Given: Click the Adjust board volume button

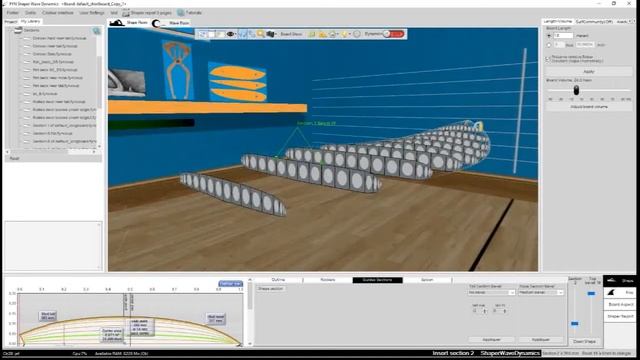Looking at the screenshot, I should [x=589, y=107].
